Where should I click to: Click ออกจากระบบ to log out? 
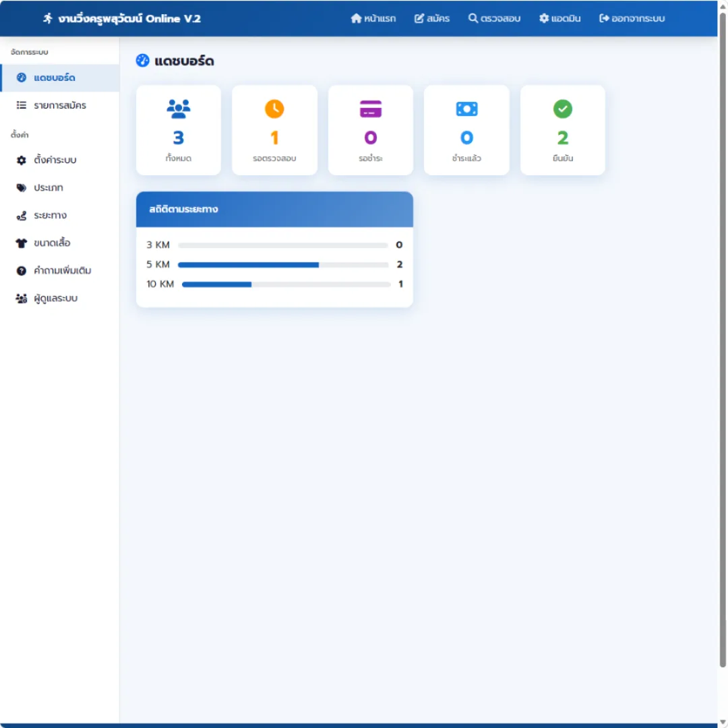[x=632, y=19]
